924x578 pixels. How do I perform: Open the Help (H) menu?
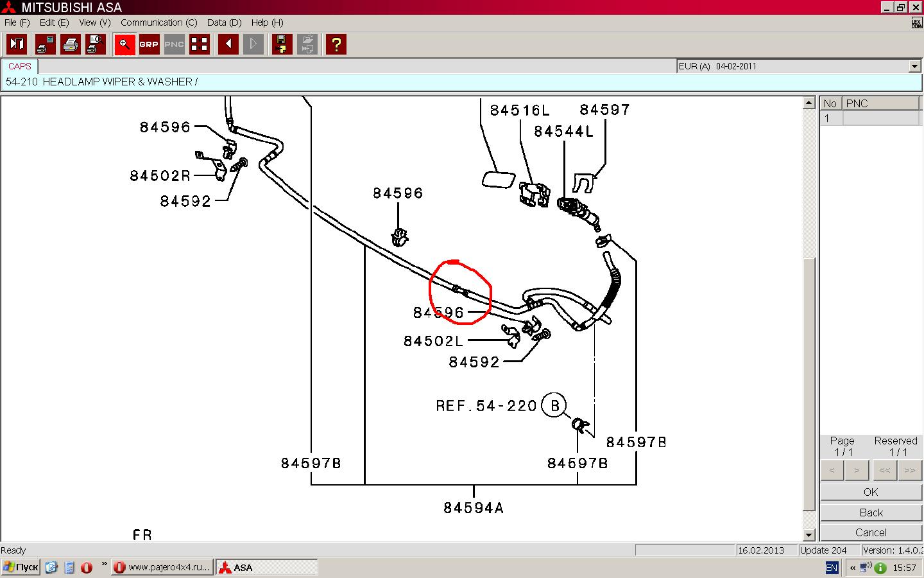pos(268,22)
